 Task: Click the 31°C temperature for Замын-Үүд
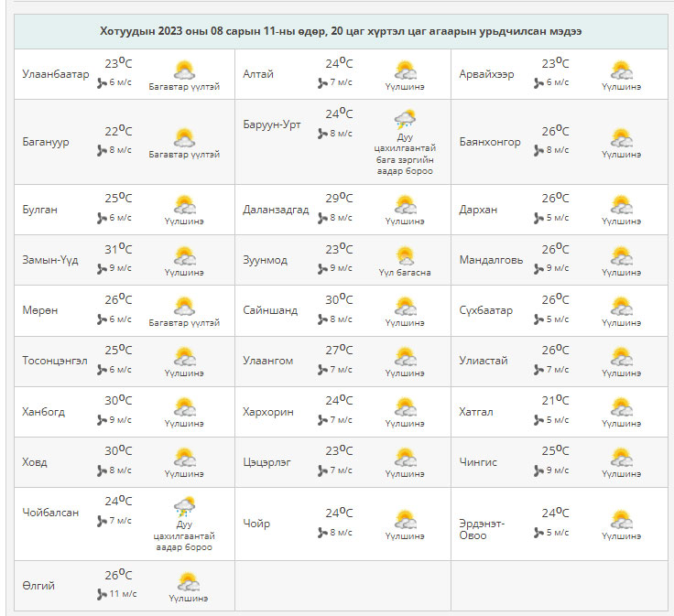117,250
